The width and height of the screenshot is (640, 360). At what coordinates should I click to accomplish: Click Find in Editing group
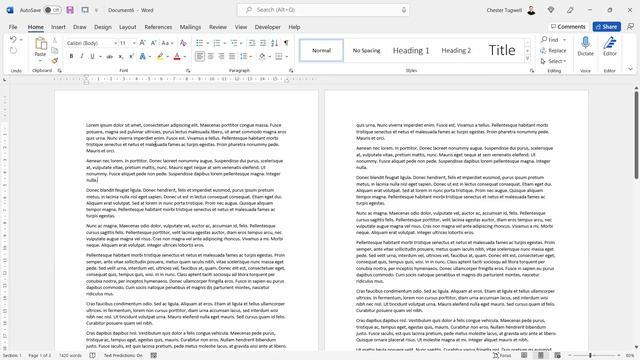pyautogui.click(x=550, y=40)
